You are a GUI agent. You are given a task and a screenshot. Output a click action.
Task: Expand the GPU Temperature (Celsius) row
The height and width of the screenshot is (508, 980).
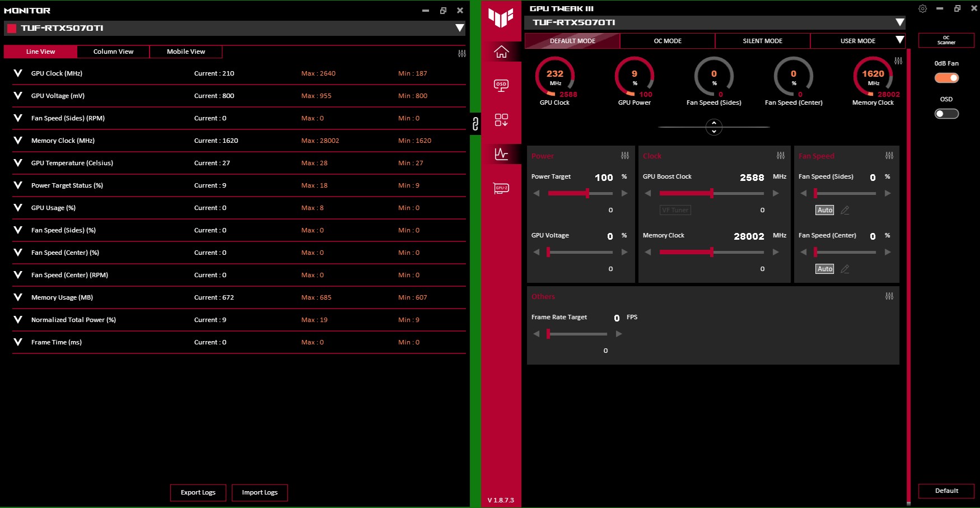click(18, 163)
